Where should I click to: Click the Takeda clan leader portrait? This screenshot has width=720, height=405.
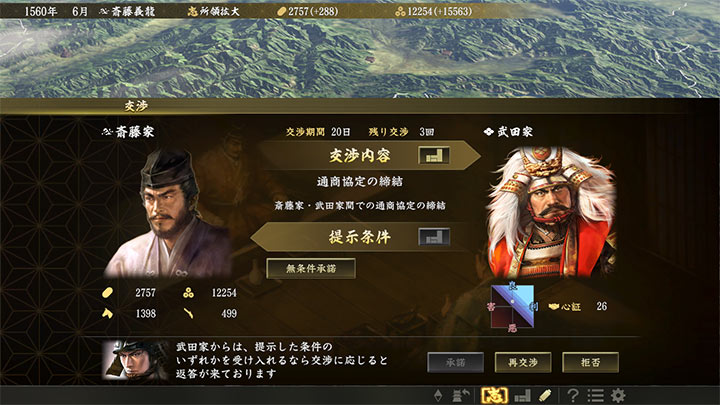tap(551, 212)
